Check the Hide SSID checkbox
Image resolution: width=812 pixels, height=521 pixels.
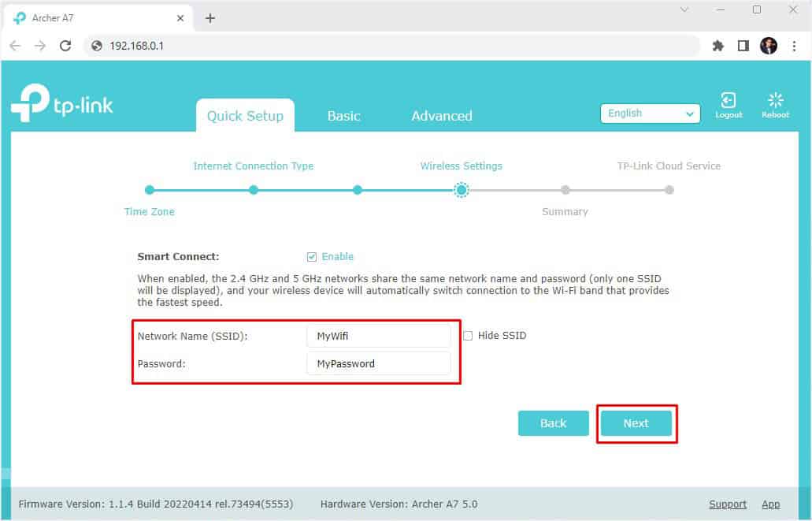(468, 336)
